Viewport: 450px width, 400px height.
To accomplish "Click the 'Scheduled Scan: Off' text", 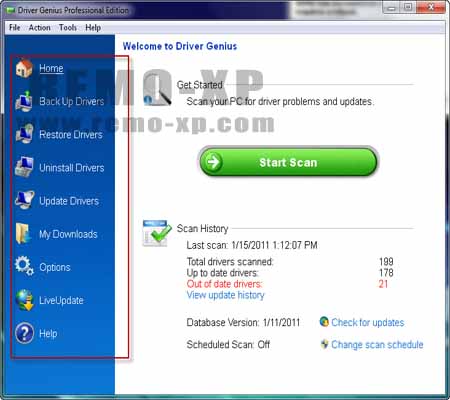I will pyautogui.click(x=228, y=344).
